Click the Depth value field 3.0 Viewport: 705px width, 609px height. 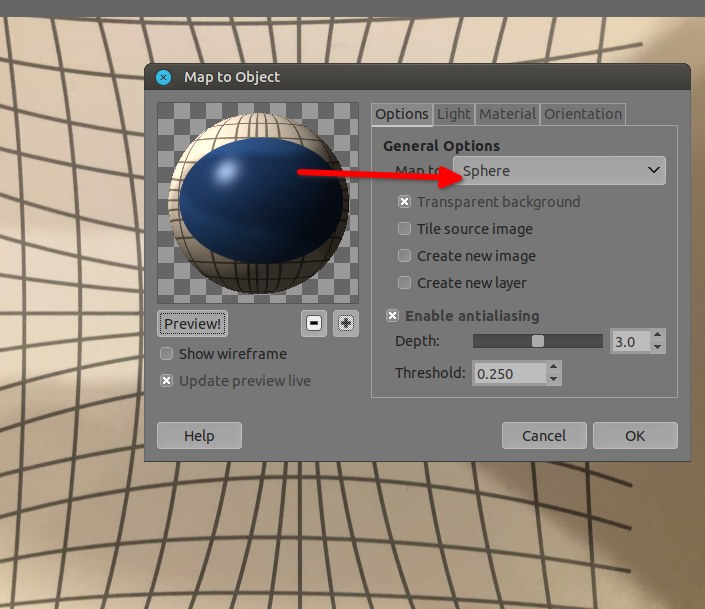(x=630, y=341)
